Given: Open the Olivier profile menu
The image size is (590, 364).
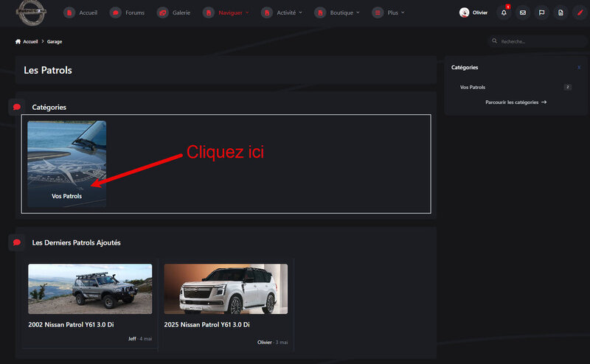Looking at the screenshot, I should point(480,13).
